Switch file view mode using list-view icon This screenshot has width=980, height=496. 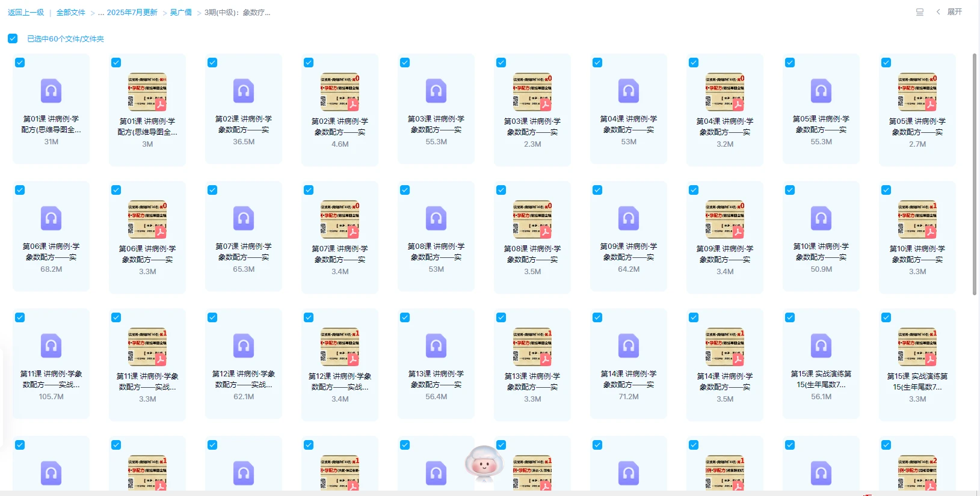[x=920, y=12]
